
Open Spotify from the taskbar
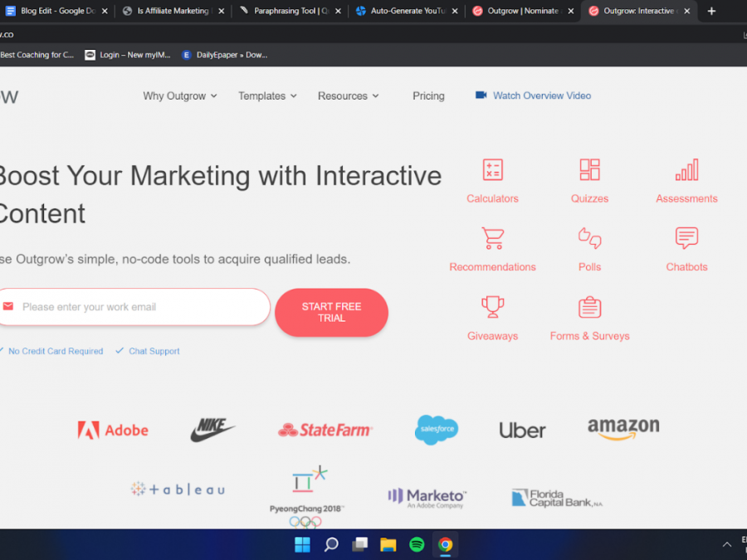tap(417, 545)
